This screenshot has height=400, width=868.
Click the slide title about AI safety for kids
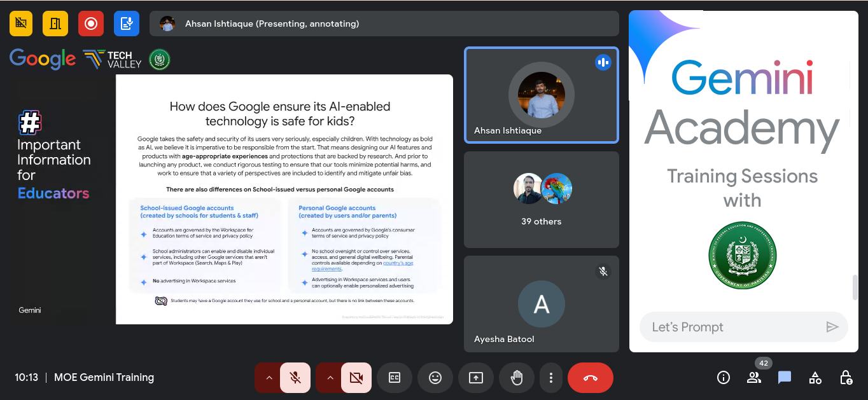280,114
